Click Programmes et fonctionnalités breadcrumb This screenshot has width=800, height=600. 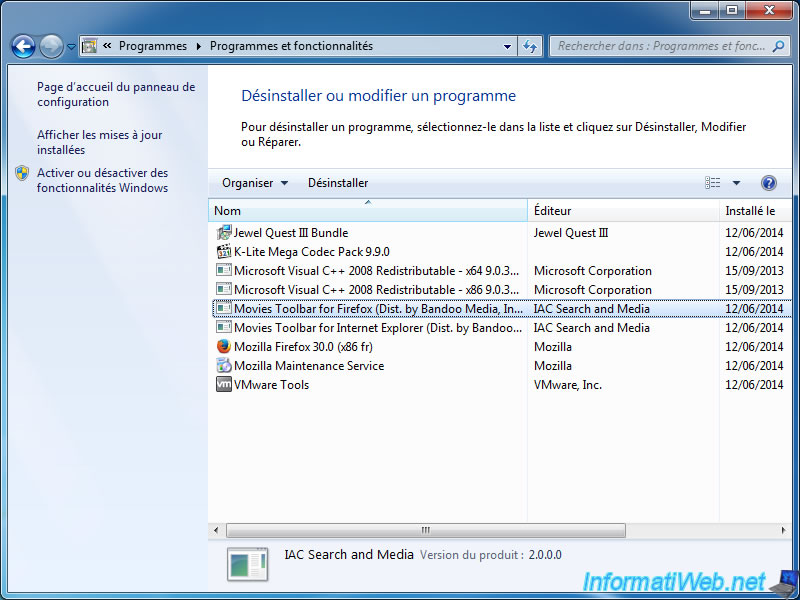pos(291,46)
